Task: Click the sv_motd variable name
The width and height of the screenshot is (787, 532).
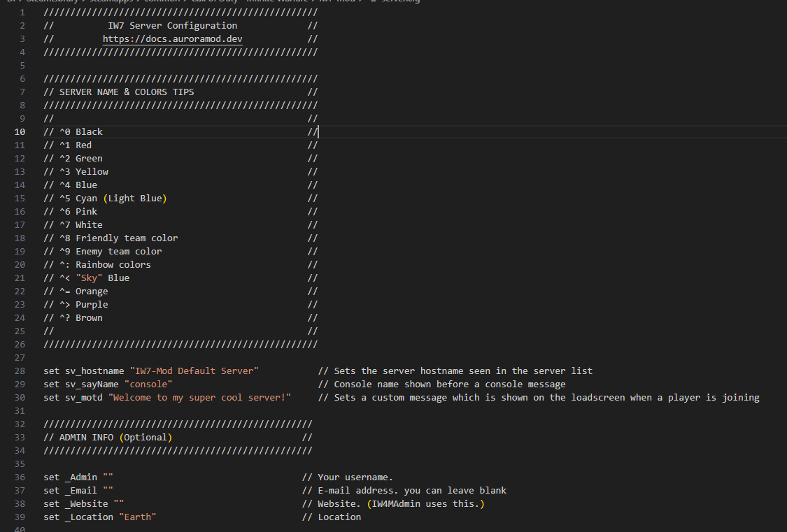Action: click(x=83, y=397)
